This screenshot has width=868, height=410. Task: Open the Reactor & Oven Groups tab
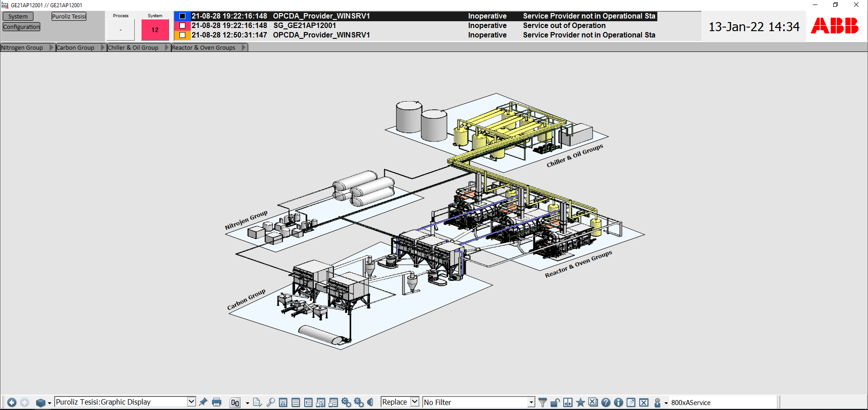203,47
